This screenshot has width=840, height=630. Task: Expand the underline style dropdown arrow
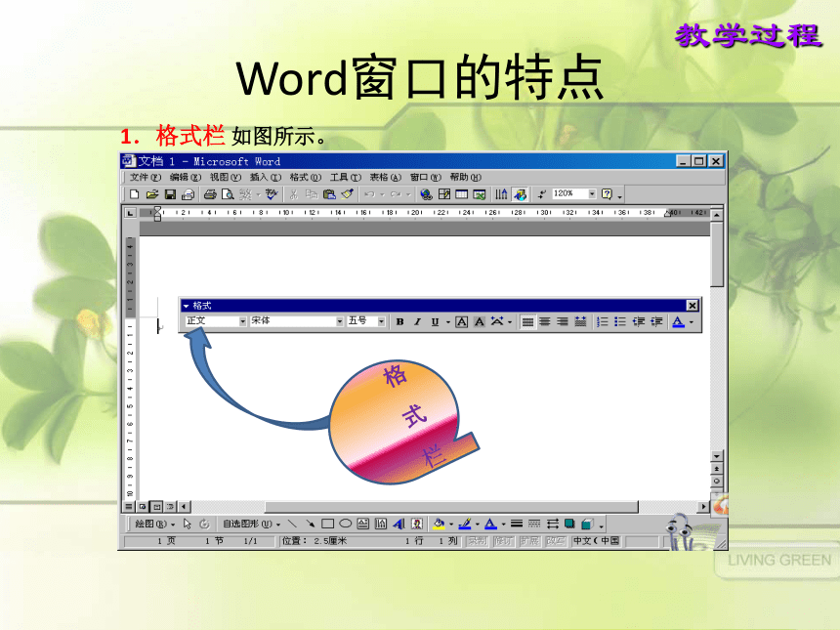448,321
